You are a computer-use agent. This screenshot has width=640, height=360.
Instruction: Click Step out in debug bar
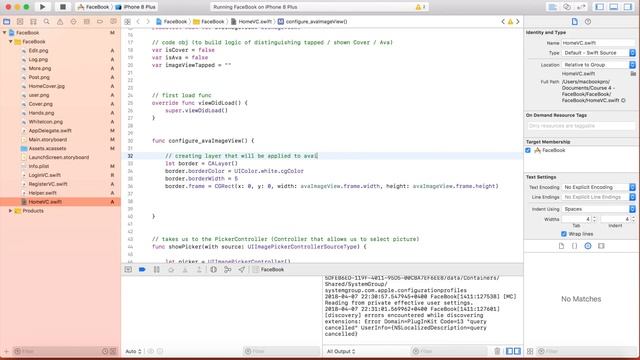[199, 269]
